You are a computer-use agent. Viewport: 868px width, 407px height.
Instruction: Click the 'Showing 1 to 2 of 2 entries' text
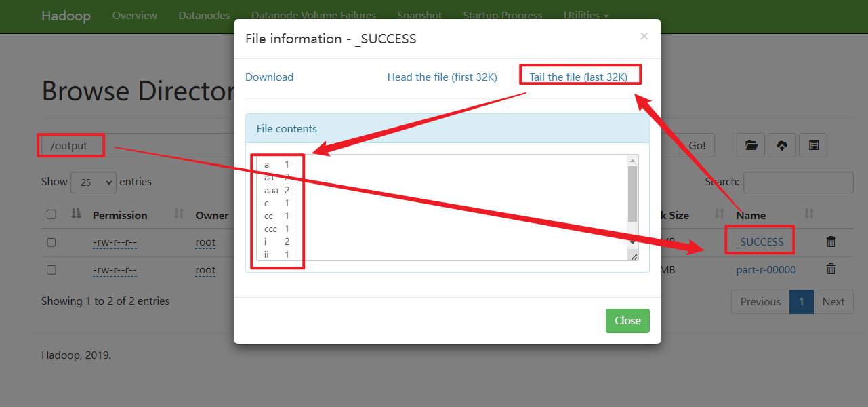(x=106, y=301)
